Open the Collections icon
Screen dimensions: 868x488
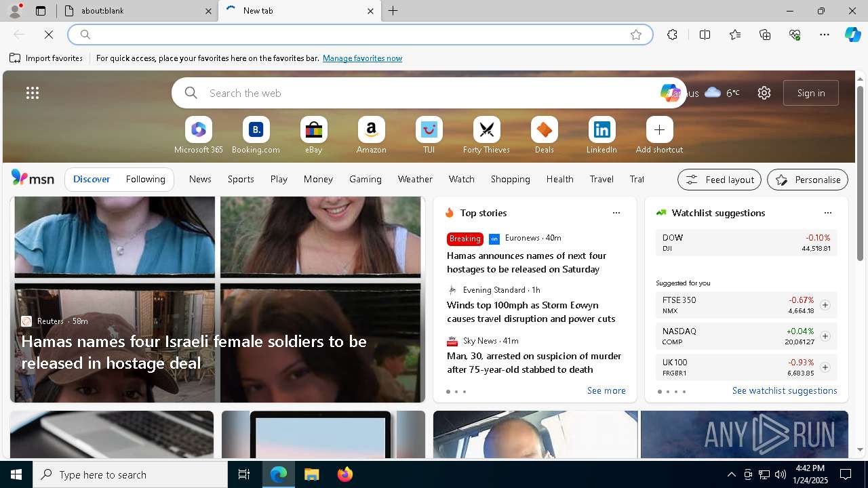(x=765, y=35)
